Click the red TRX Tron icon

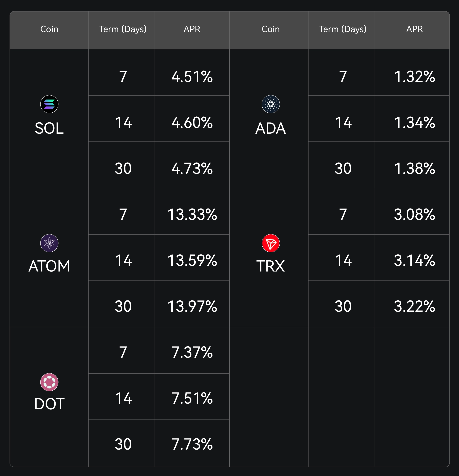tap(271, 243)
